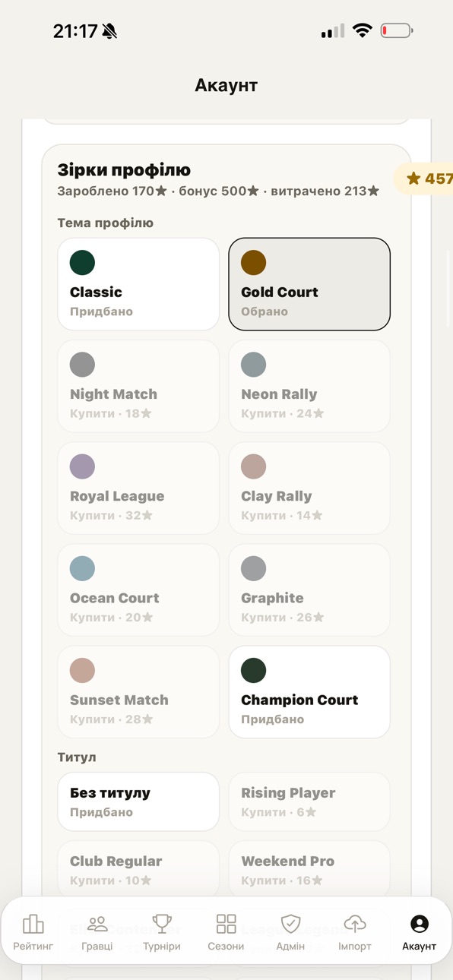Open the Адмін shield icon
The height and width of the screenshot is (980, 453).
pyautogui.click(x=290, y=924)
